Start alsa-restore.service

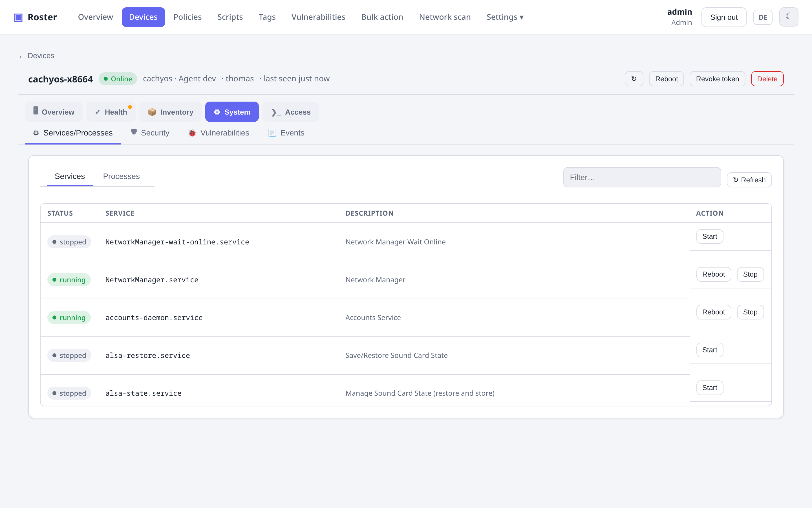pos(710,350)
